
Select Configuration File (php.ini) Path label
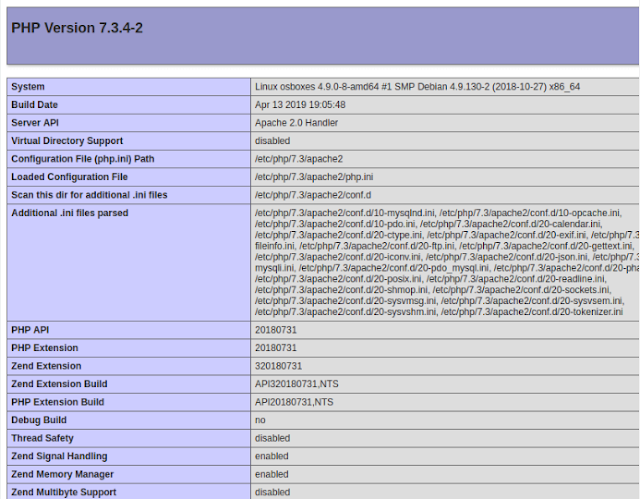click(x=82, y=159)
